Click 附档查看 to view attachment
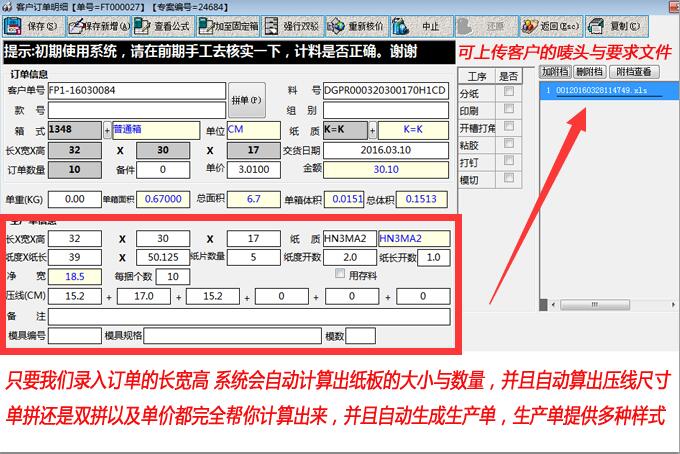The image size is (680, 454). click(x=634, y=72)
